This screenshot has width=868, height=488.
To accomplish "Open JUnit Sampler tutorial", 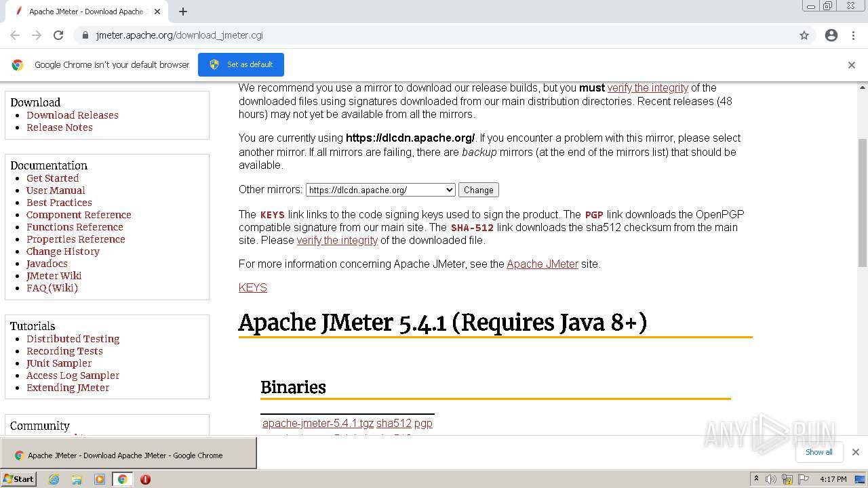I will (x=59, y=363).
